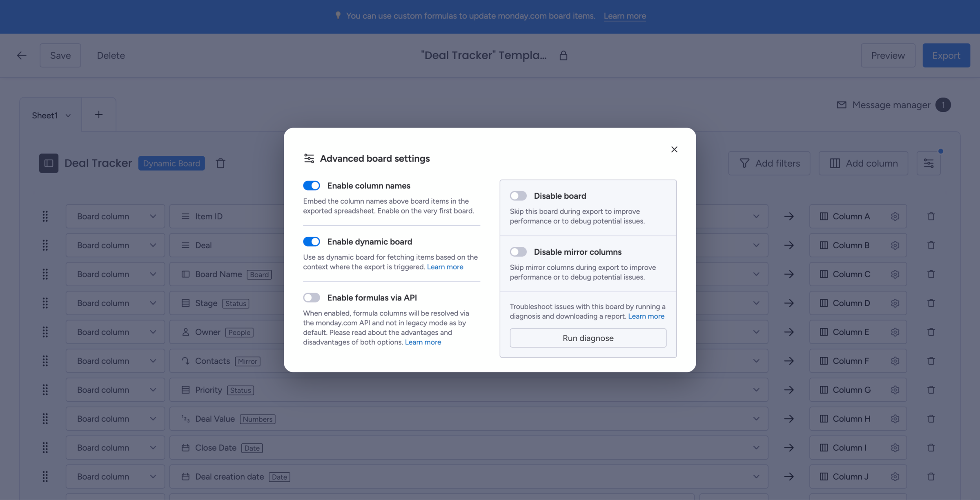
Task: Open Column A gear settings
Action: tap(895, 216)
